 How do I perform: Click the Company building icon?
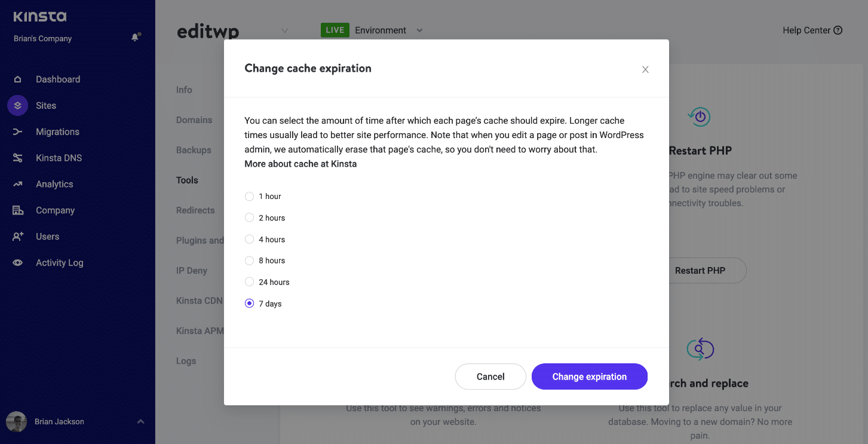point(18,210)
